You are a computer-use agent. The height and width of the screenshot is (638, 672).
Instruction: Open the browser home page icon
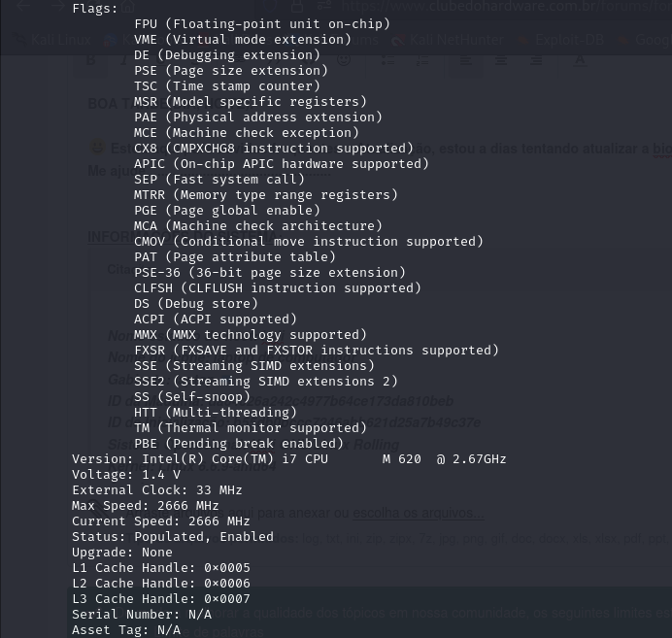pos(128,6)
